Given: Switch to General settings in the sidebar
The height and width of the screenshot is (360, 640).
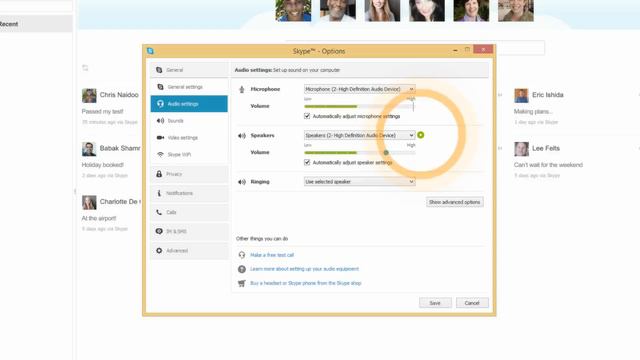Looking at the screenshot, I should coord(189,87).
